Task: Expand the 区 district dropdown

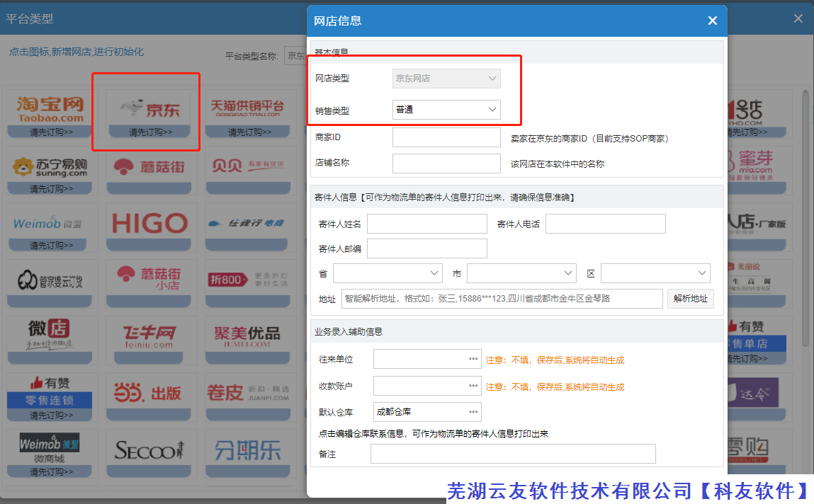Action: click(656, 273)
